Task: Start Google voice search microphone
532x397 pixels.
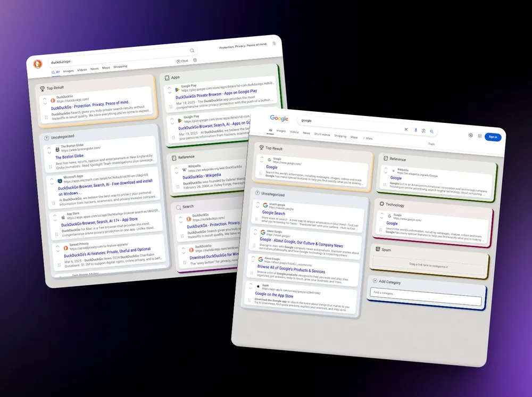Action: [x=415, y=130]
